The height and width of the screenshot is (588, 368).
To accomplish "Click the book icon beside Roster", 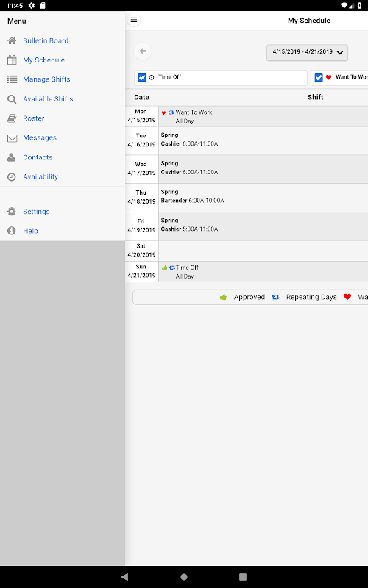I will 12,118.
